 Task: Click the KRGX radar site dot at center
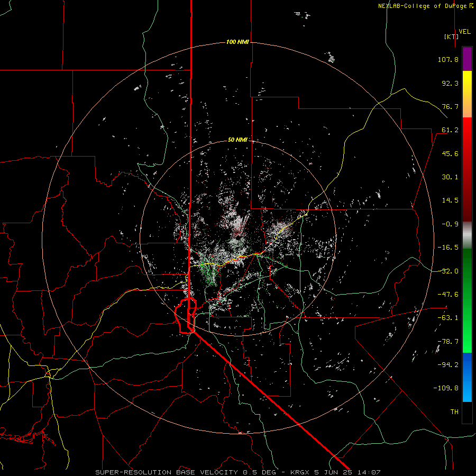click(240, 237)
